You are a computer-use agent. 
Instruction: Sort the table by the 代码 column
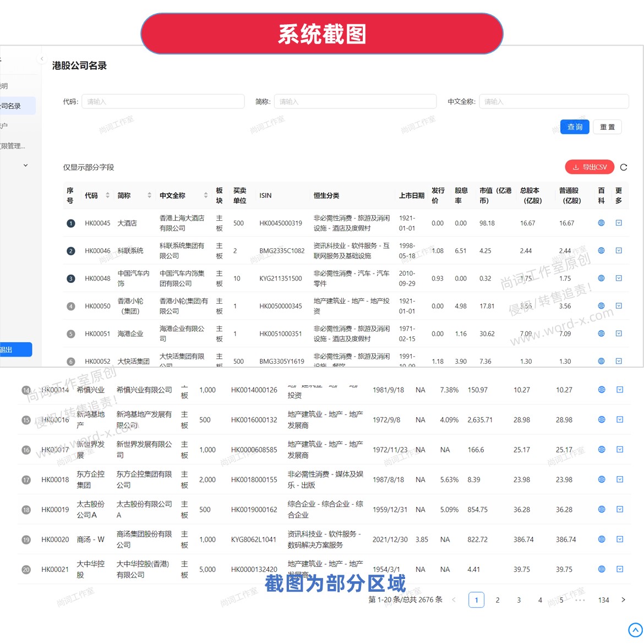[x=107, y=195]
